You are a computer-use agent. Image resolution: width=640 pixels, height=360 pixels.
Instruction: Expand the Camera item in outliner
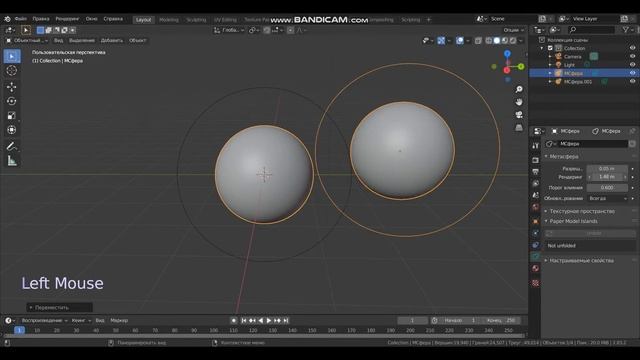(x=551, y=57)
